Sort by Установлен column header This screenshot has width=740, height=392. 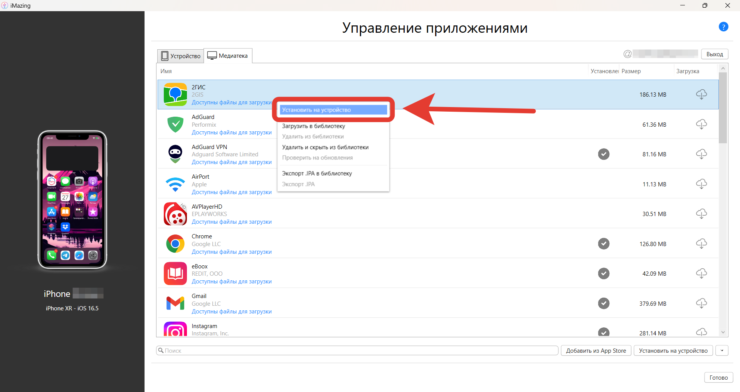click(604, 71)
